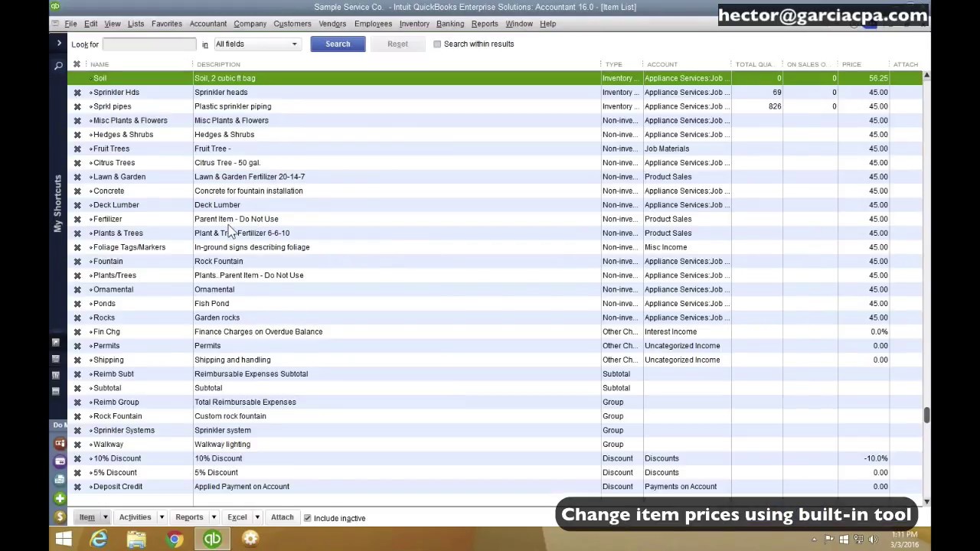Screen dimensions: 980x551
Task: Open the Help menu
Action: pos(547,24)
